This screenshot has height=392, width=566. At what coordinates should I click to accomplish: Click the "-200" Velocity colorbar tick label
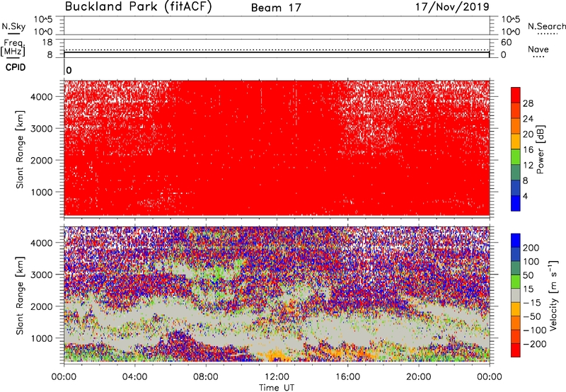point(535,344)
